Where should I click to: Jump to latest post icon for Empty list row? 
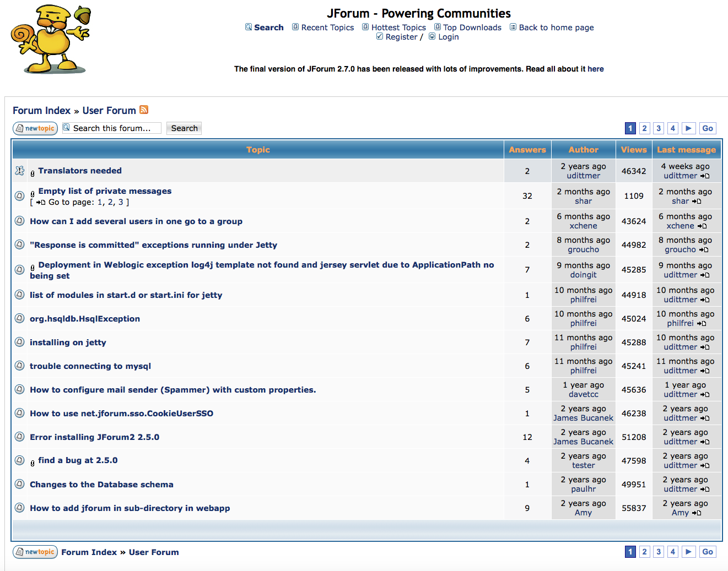point(697,202)
